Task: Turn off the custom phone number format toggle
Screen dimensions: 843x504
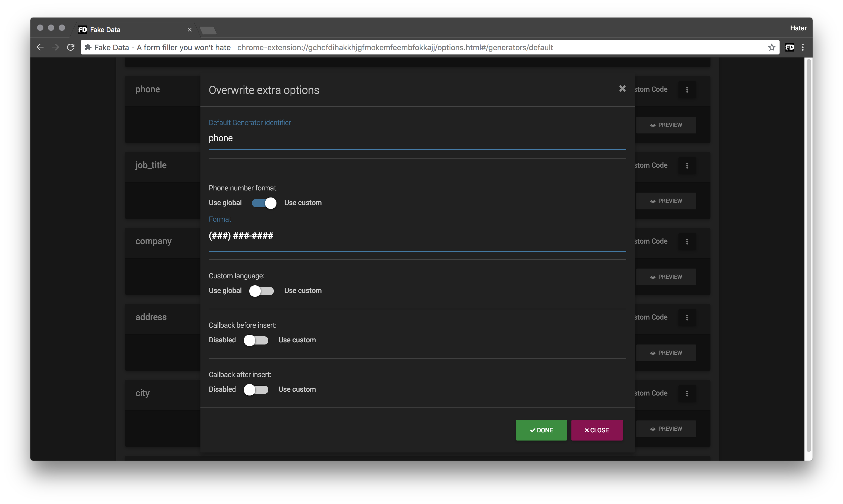Action: 264,203
